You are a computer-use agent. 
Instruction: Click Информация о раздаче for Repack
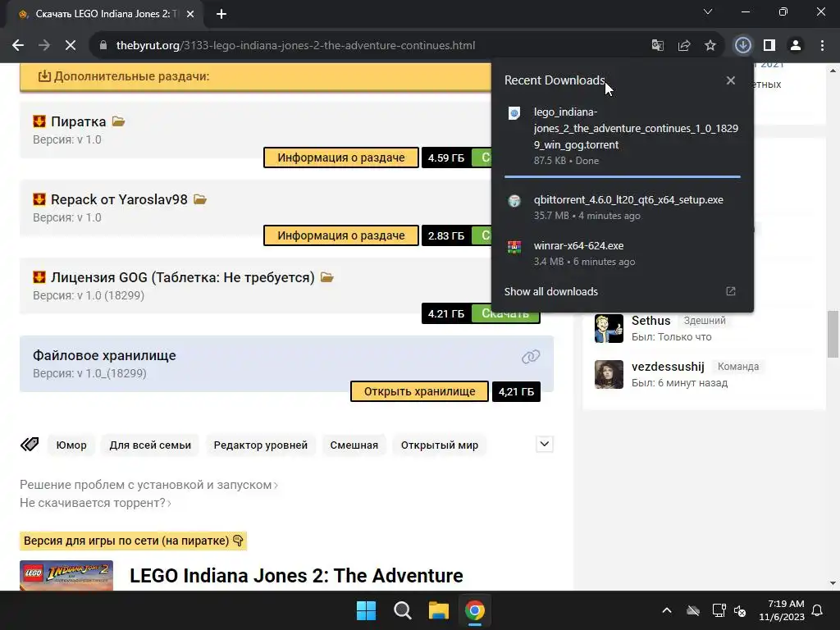340,235
